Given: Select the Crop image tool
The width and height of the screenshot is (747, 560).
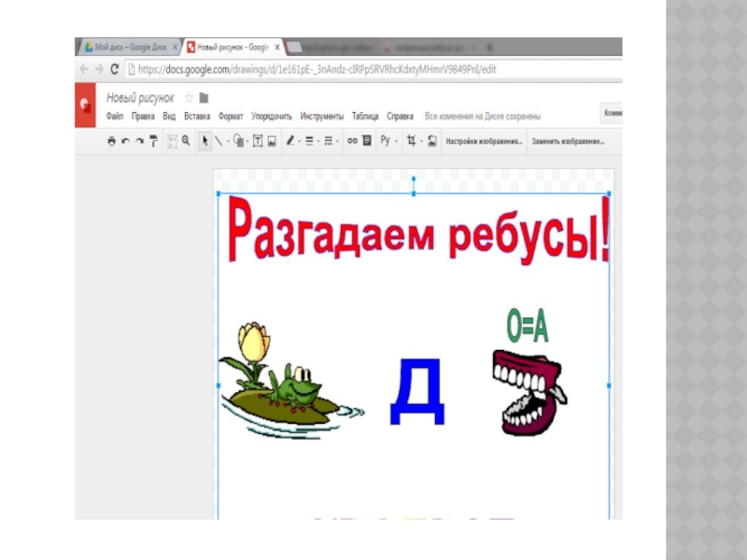Looking at the screenshot, I should [x=411, y=141].
